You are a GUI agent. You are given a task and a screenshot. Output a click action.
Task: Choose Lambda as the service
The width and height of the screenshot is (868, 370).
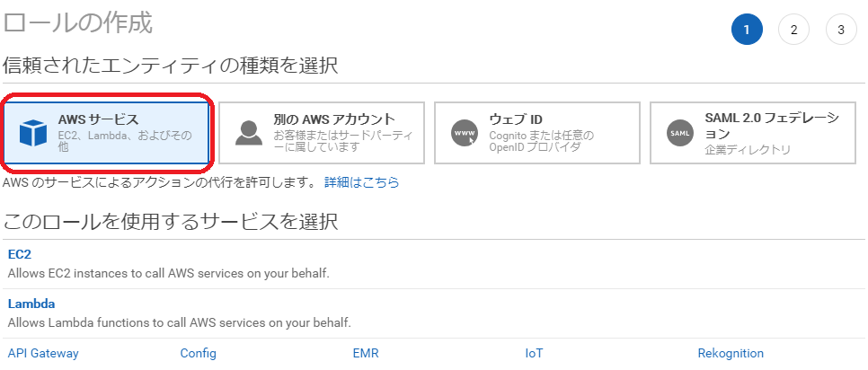(31, 304)
